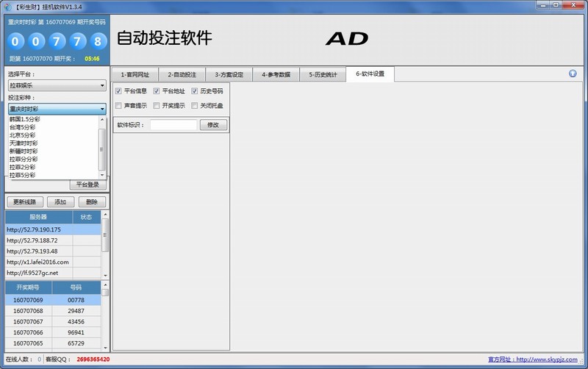The image size is (588, 369).
Task: Click the 修改 modify button
Action: (213, 125)
